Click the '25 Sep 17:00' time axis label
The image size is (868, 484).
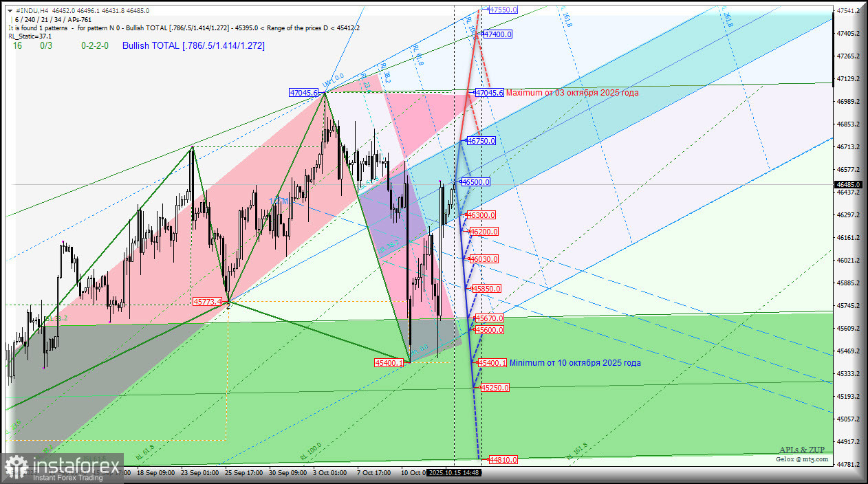244,472
